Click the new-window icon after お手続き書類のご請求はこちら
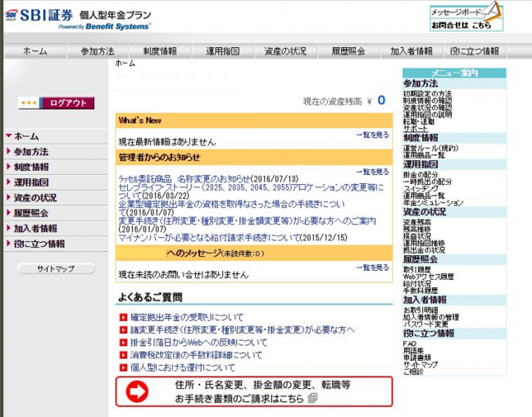This screenshot has width=532, height=417. (x=312, y=398)
